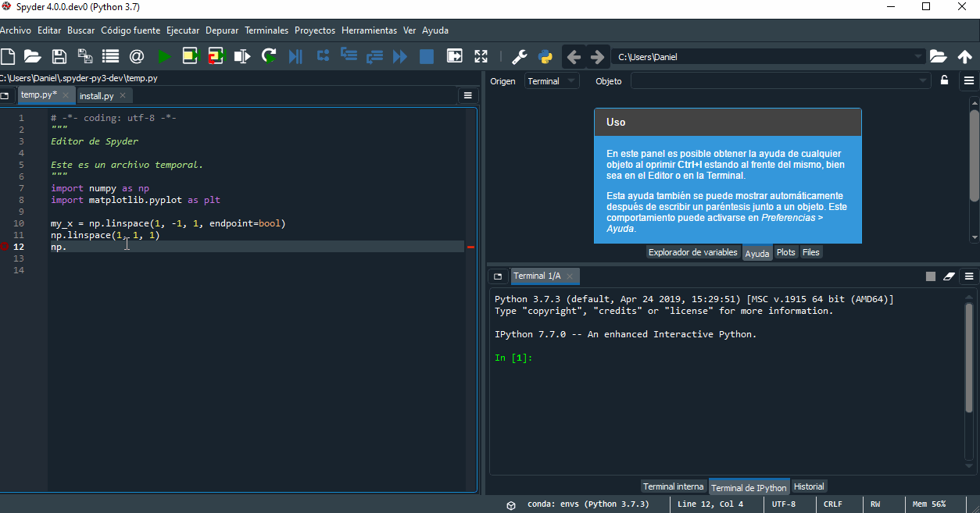The height and width of the screenshot is (513, 980).
Task: Close the Terminal 1/A tab
Action: pyautogui.click(x=570, y=276)
